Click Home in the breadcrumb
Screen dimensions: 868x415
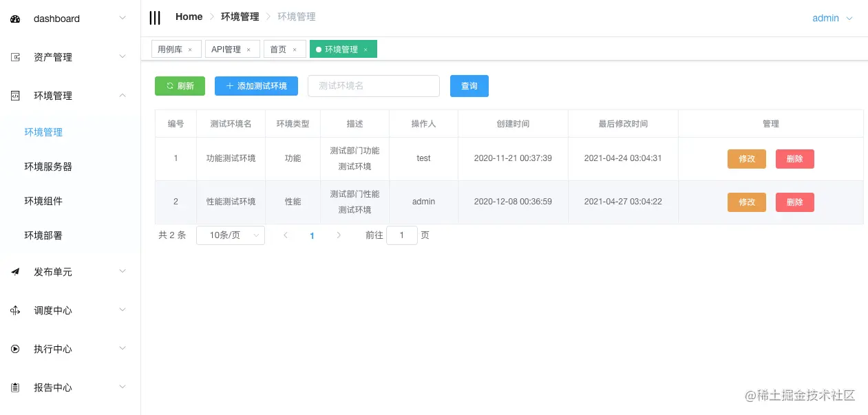coord(189,17)
